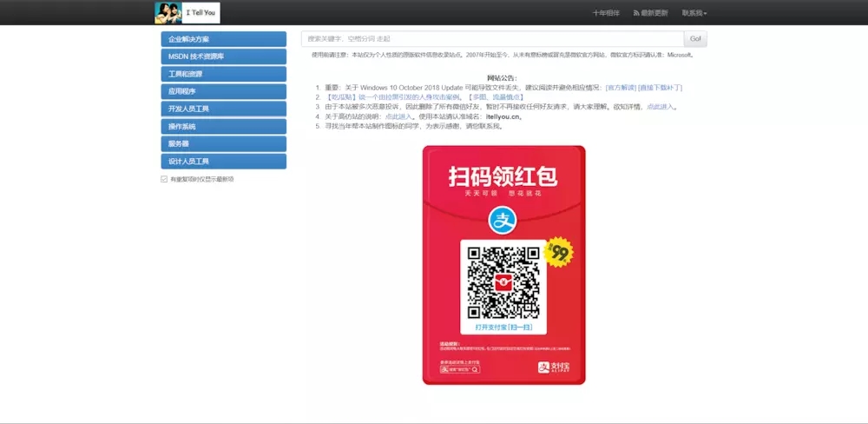Focus the keyword search input field

pyautogui.click(x=493, y=39)
